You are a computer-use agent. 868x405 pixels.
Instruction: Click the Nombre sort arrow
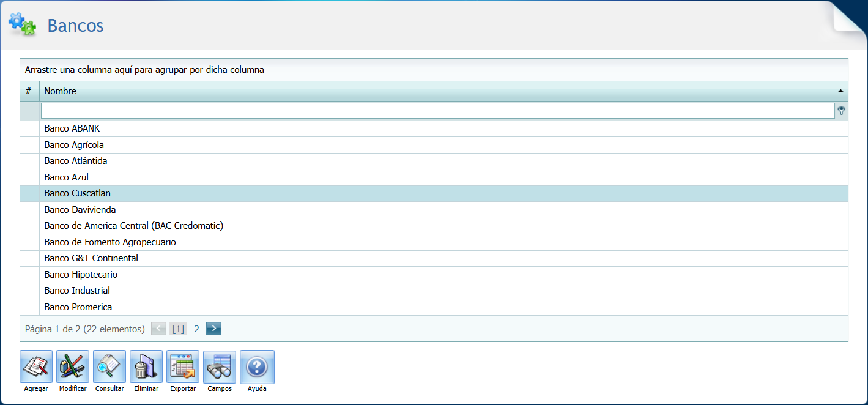pyautogui.click(x=841, y=91)
